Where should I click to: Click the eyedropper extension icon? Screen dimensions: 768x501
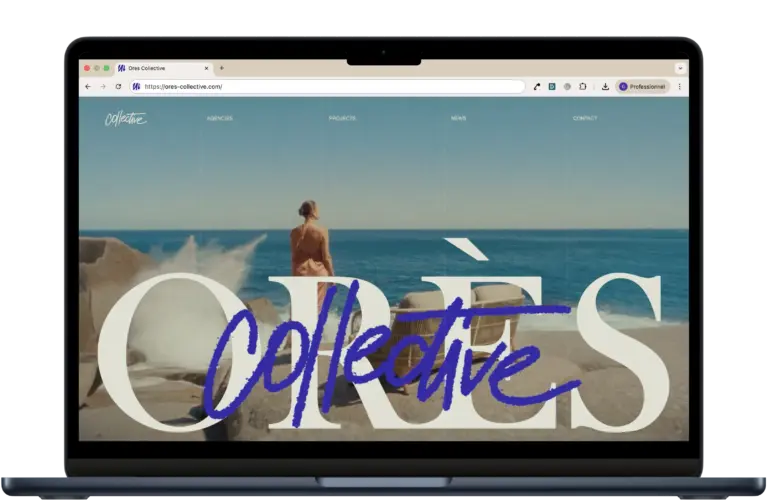click(537, 87)
